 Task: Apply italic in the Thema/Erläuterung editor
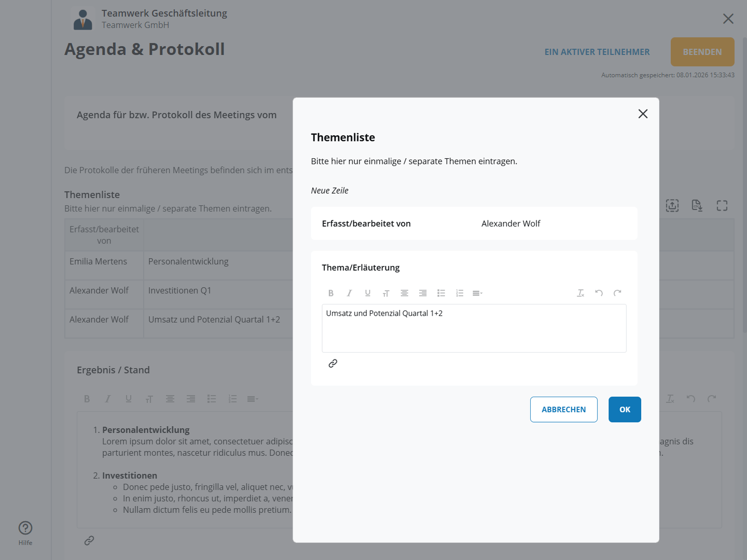pos(349,293)
